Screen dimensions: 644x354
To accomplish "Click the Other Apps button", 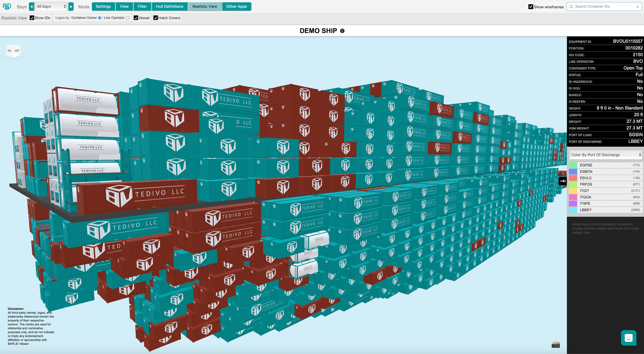I will pos(236,6).
